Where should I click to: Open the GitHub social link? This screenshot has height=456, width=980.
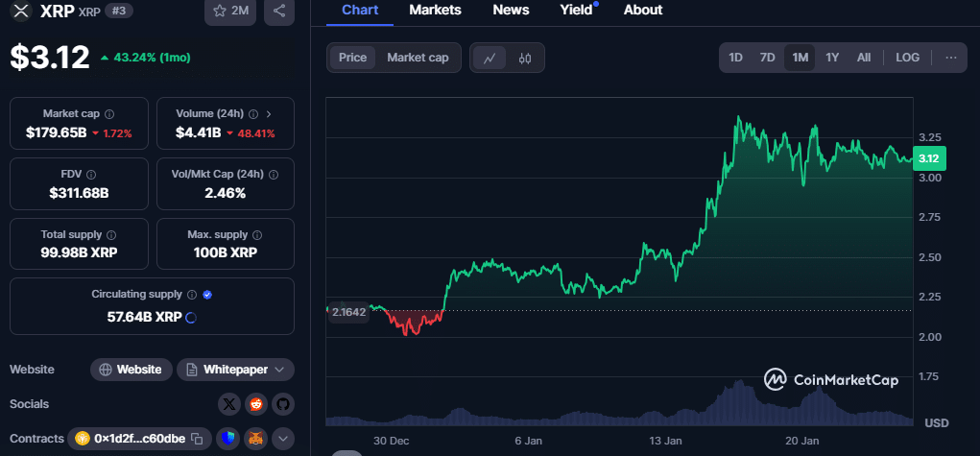[283, 405]
